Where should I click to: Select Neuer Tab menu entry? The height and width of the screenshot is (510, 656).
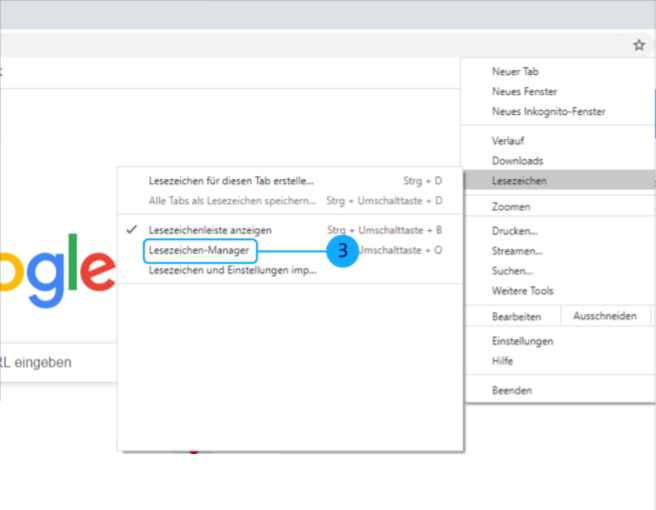pyautogui.click(x=515, y=72)
